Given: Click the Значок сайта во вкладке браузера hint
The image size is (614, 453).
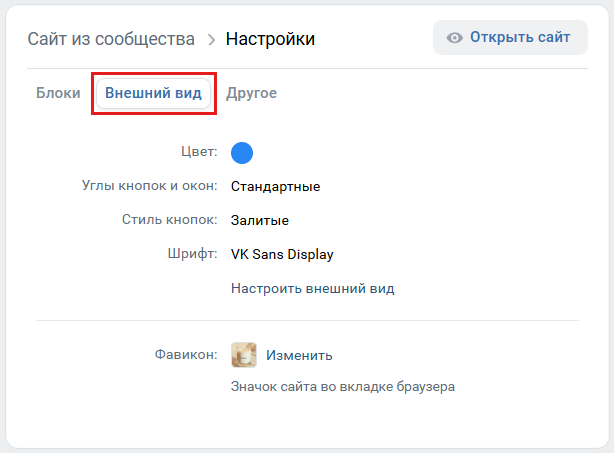Looking at the screenshot, I should (x=342, y=386).
